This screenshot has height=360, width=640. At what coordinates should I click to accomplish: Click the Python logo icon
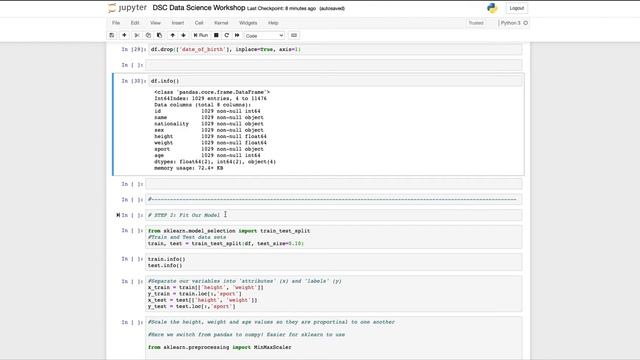pyautogui.click(x=492, y=8)
